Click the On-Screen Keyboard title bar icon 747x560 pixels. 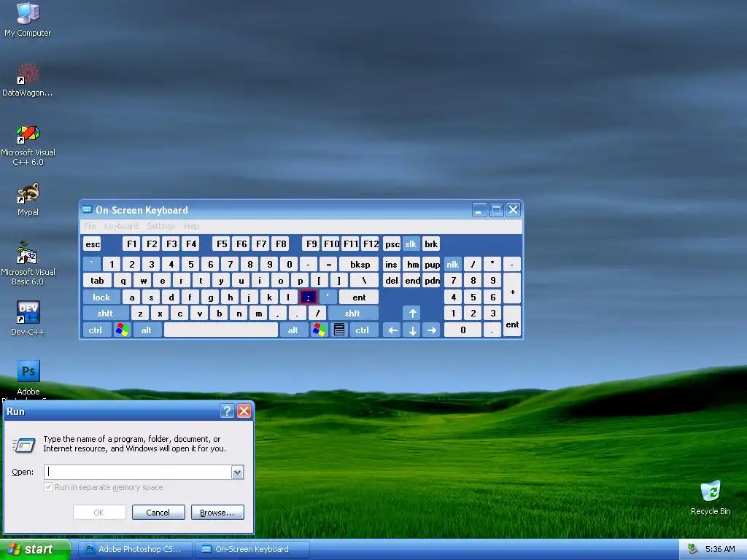click(x=88, y=209)
